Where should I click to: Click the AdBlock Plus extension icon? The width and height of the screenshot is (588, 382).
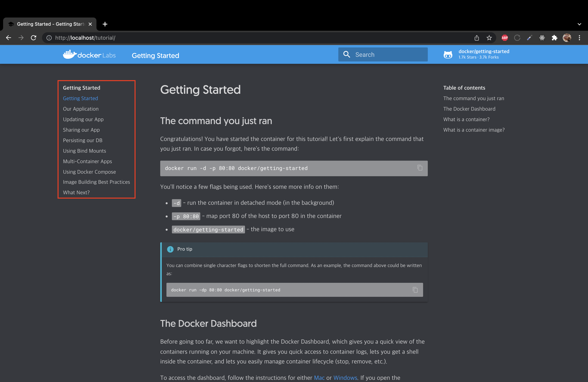point(505,38)
